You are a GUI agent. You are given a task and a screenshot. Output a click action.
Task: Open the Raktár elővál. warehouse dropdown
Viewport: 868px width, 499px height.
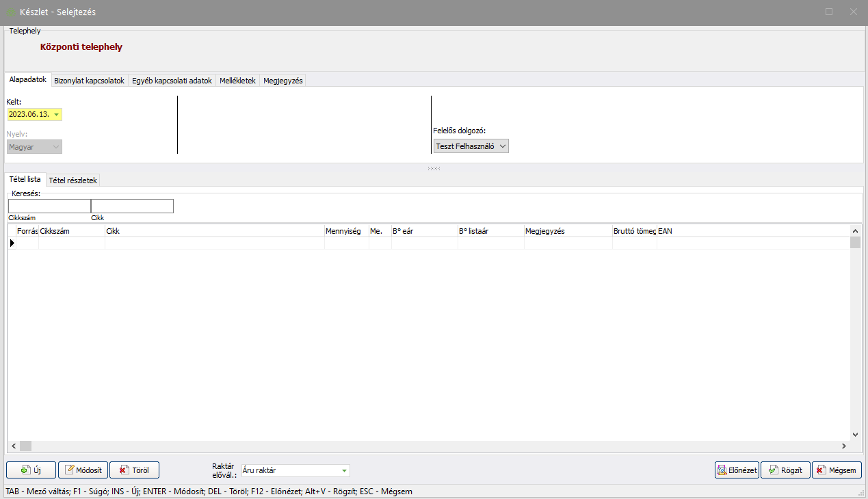coord(344,470)
